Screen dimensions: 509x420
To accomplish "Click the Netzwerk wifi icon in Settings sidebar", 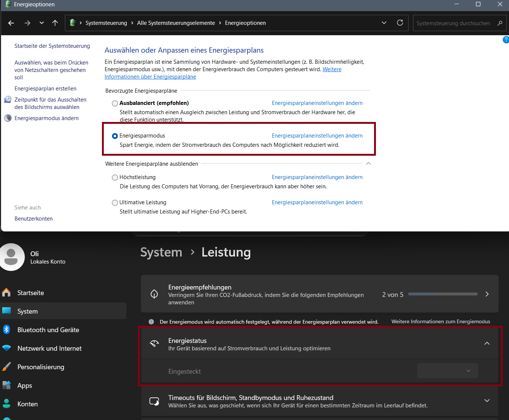I will click(6, 348).
